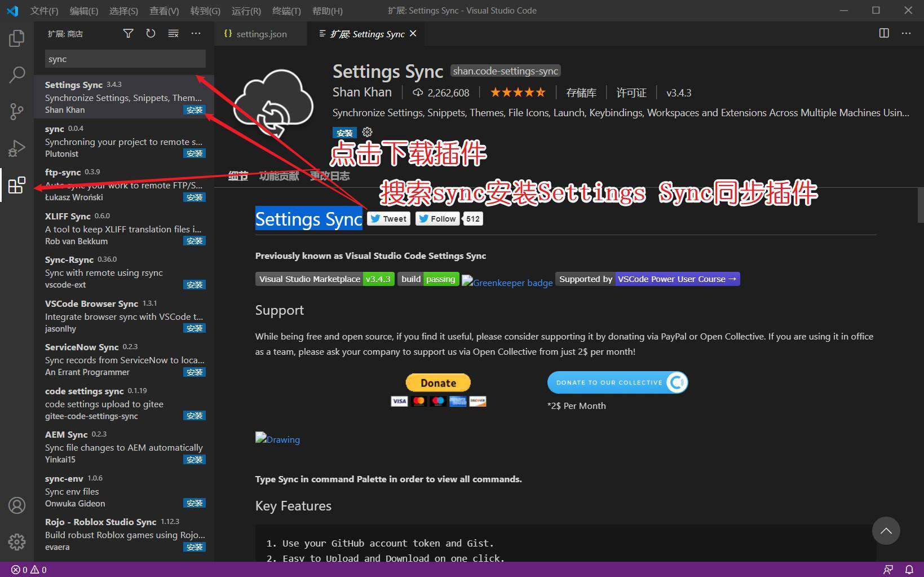The height and width of the screenshot is (577, 924).
Task: Close the Settings Sync extension tab
Action: pos(413,34)
